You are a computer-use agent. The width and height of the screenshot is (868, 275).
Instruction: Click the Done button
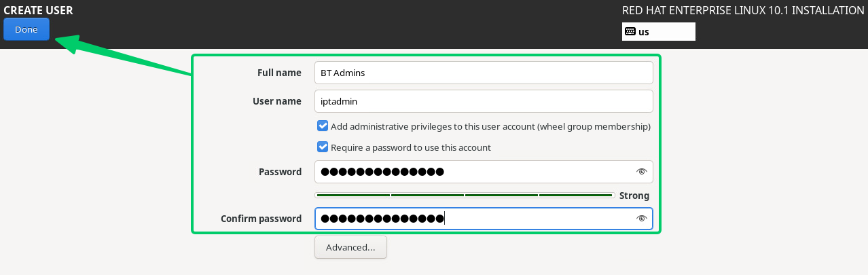[26, 29]
